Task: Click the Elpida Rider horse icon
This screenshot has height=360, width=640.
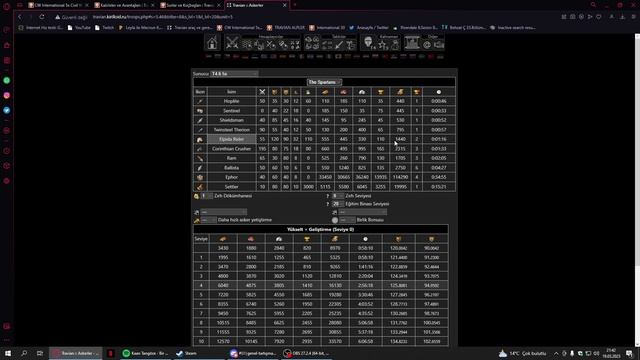Action: click(200, 140)
